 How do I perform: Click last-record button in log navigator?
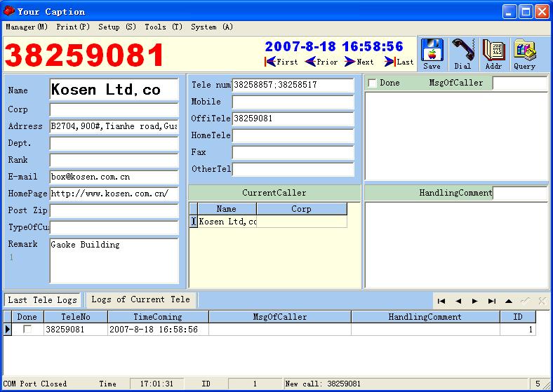click(492, 301)
